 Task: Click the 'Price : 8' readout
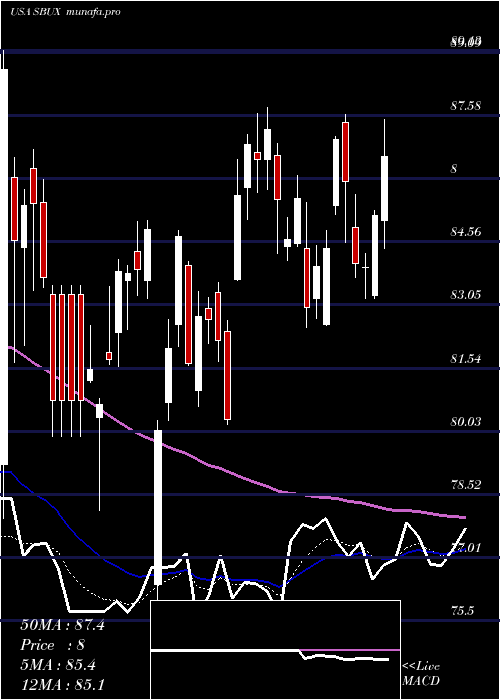(52, 645)
